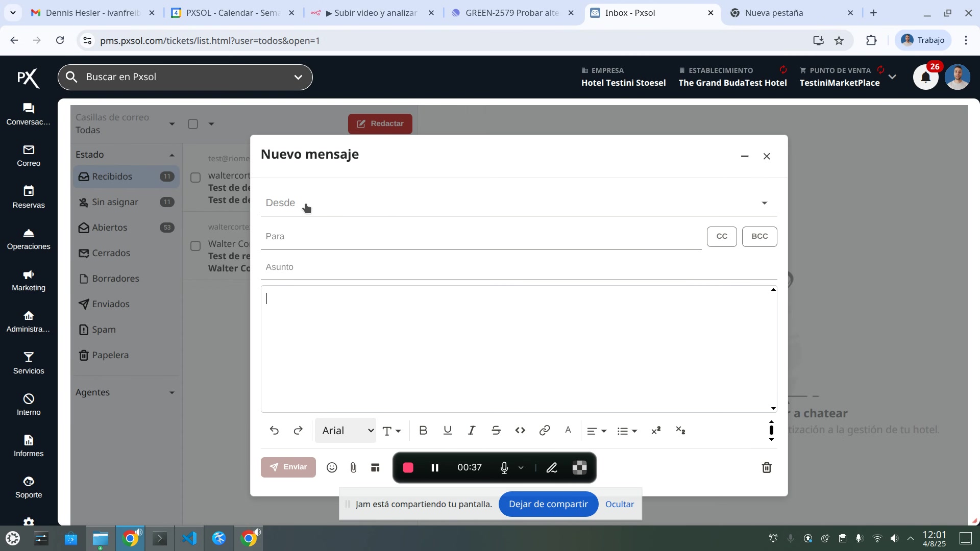Tick the checkbox for waltercort Test email
Viewport: 980px width, 551px height.
tap(195, 178)
